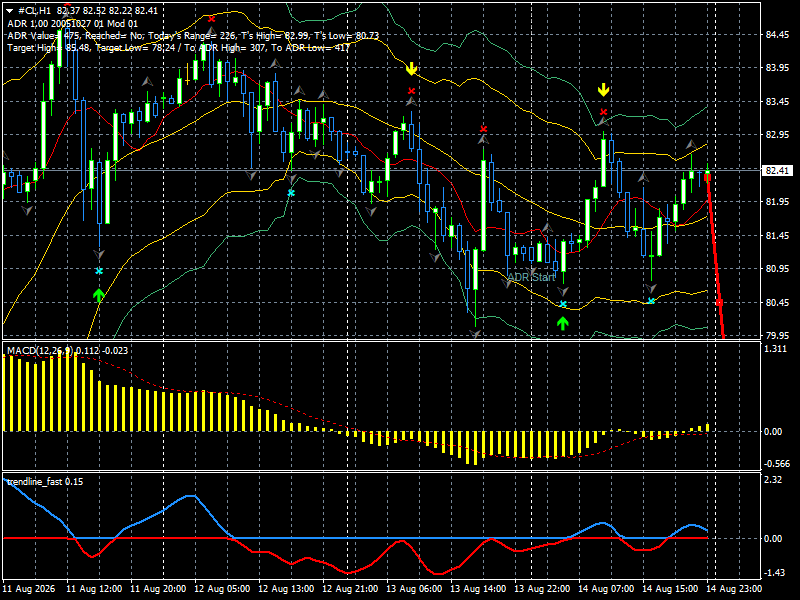Click the 12 Aug 05:00 time axis label
Screen dimensions: 800x600
coord(222,589)
